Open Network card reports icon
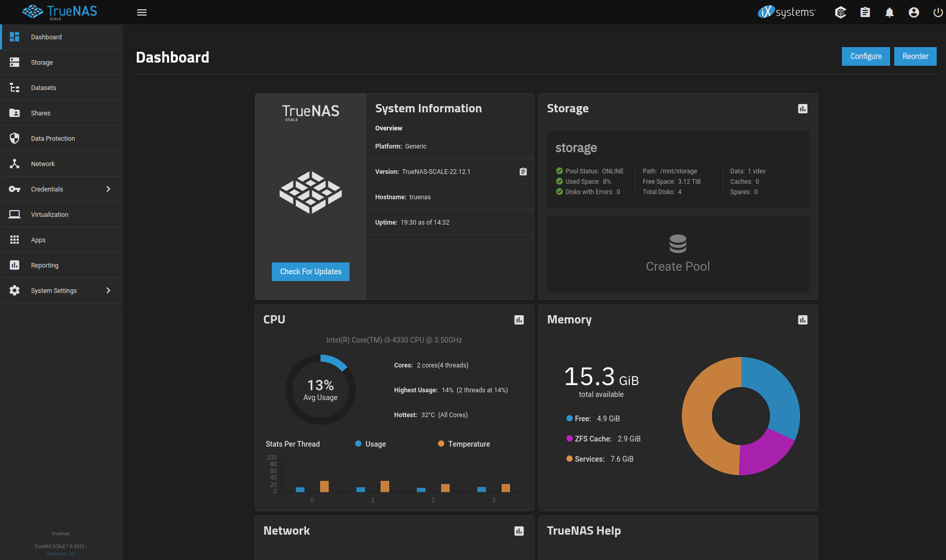 tap(519, 531)
